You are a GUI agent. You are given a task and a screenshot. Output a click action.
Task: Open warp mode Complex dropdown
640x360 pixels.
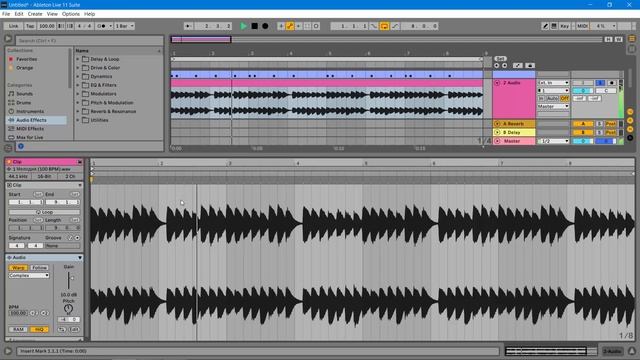coord(29,276)
